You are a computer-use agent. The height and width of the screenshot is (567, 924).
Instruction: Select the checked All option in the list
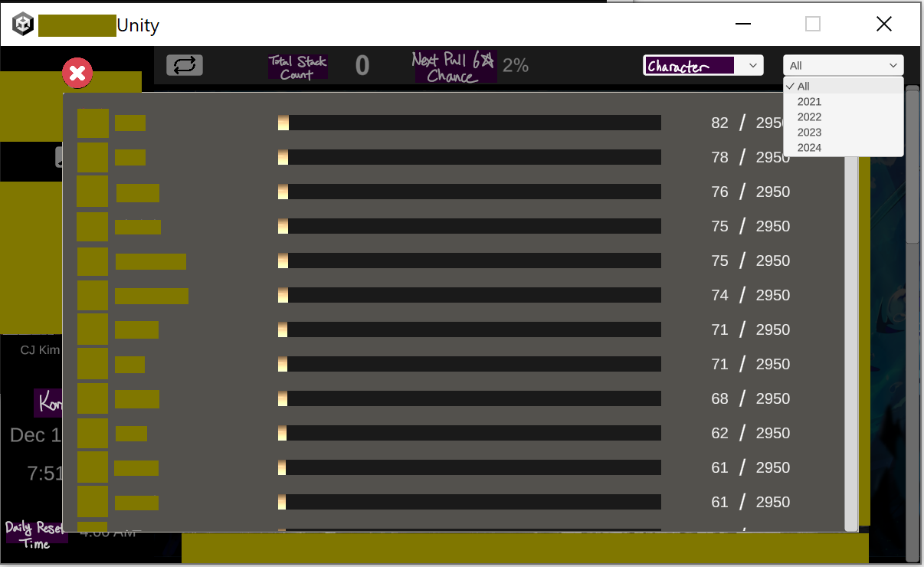[803, 87]
